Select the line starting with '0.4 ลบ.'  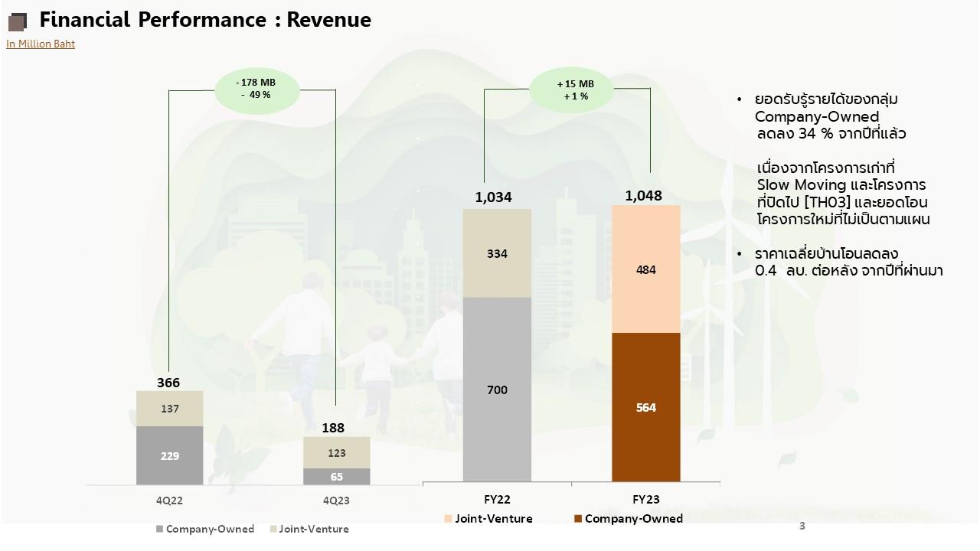(849, 271)
